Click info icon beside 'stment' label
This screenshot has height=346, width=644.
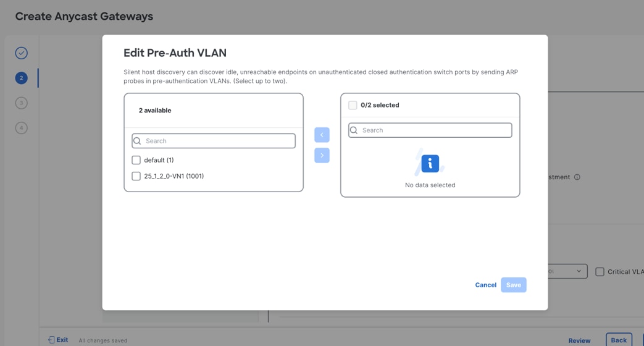(577, 177)
